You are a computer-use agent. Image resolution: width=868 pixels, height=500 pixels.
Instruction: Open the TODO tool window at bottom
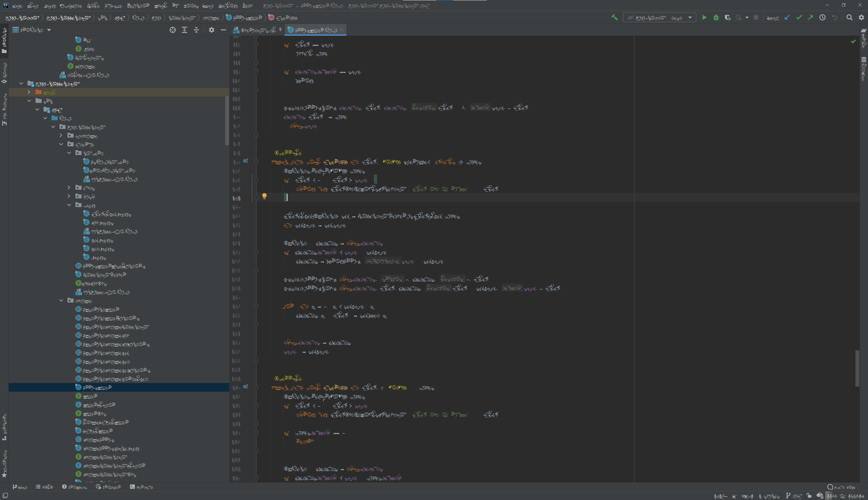tap(44, 487)
